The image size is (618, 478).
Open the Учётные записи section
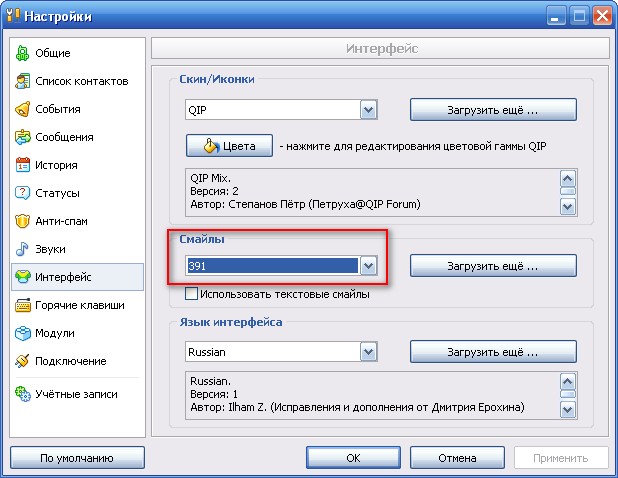(x=76, y=394)
